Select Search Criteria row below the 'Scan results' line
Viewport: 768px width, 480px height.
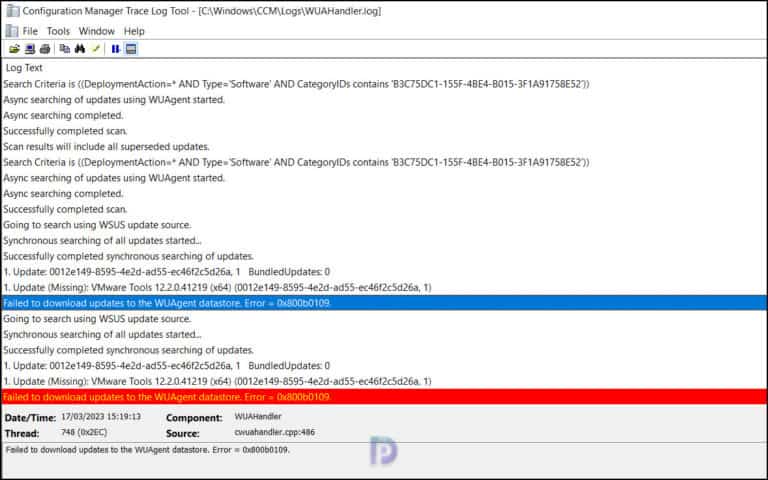point(384,162)
